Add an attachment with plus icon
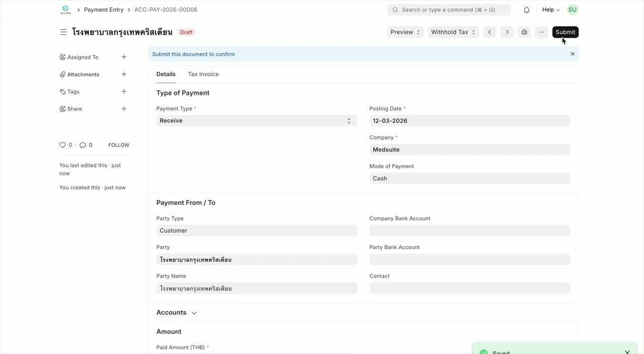Screen dimensions: 644x354 124,74
